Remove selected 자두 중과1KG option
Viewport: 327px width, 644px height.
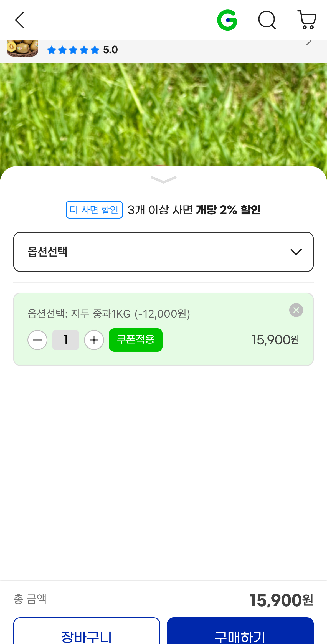click(x=296, y=310)
